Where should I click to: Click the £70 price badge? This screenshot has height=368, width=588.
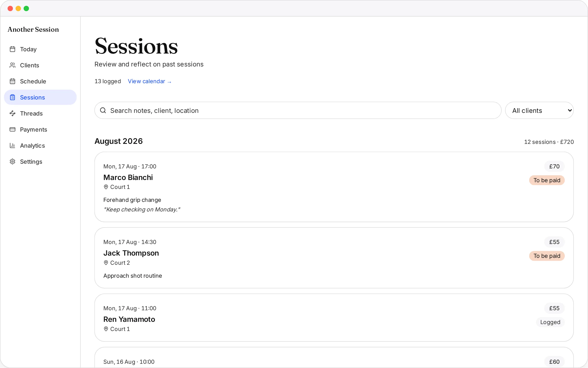click(554, 166)
